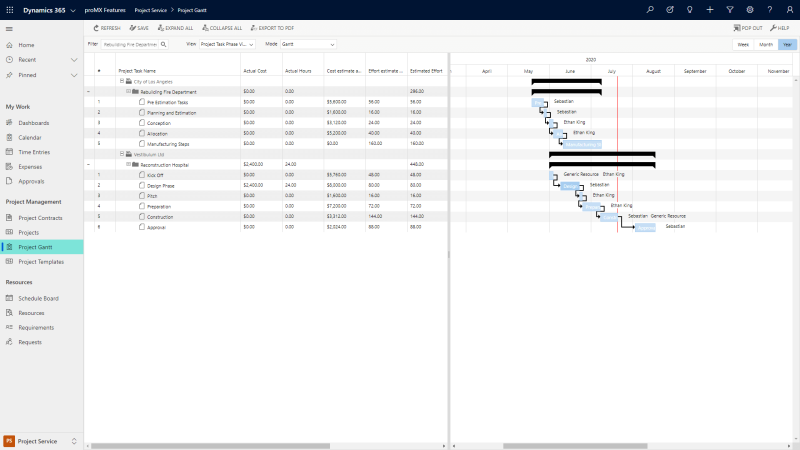The width and height of the screenshot is (800, 450).
Task: Click the Filter text input field
Action: (x=129, y=44)
